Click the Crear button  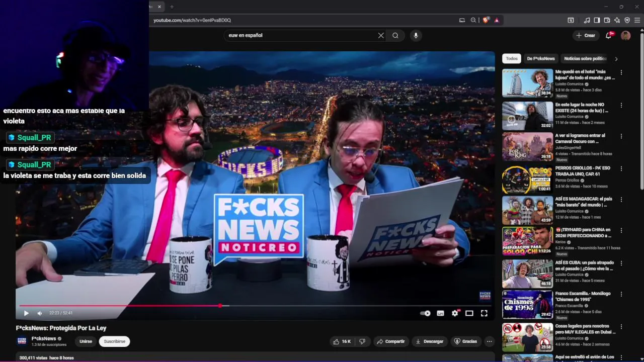pyautogui.click(x=586, y=35)
